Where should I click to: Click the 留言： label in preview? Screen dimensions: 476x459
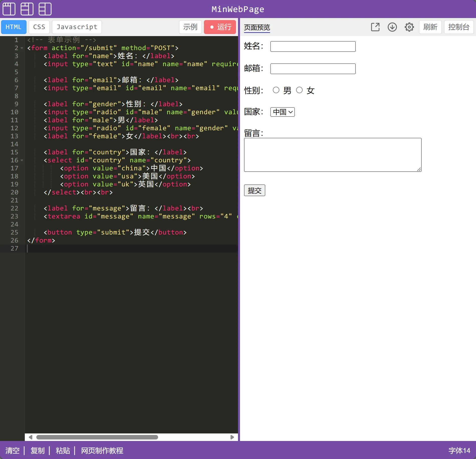(x=254, y=133)
